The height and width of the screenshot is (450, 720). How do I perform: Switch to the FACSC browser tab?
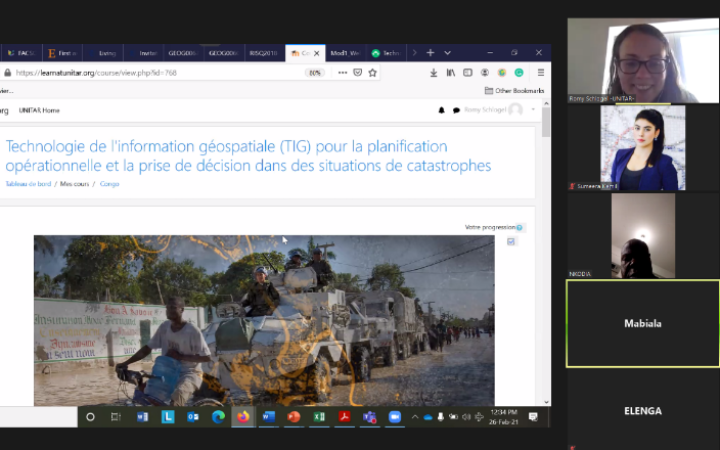(x=22, y=53)
